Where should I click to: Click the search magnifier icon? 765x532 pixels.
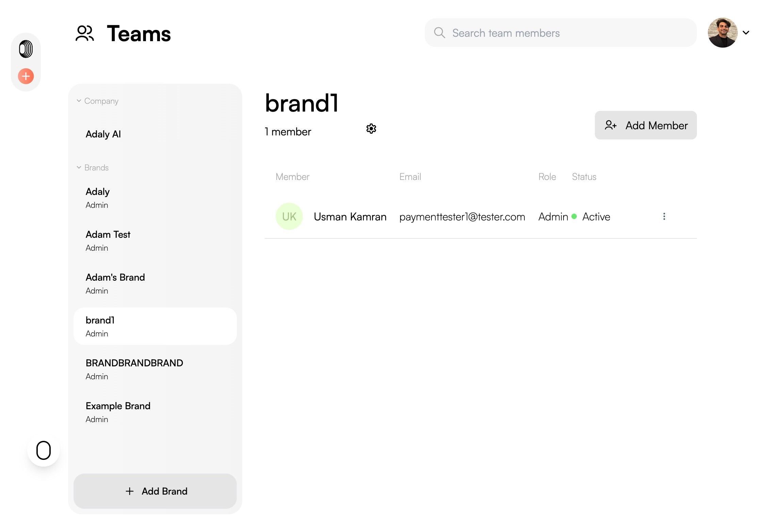[x=439, y=33]
